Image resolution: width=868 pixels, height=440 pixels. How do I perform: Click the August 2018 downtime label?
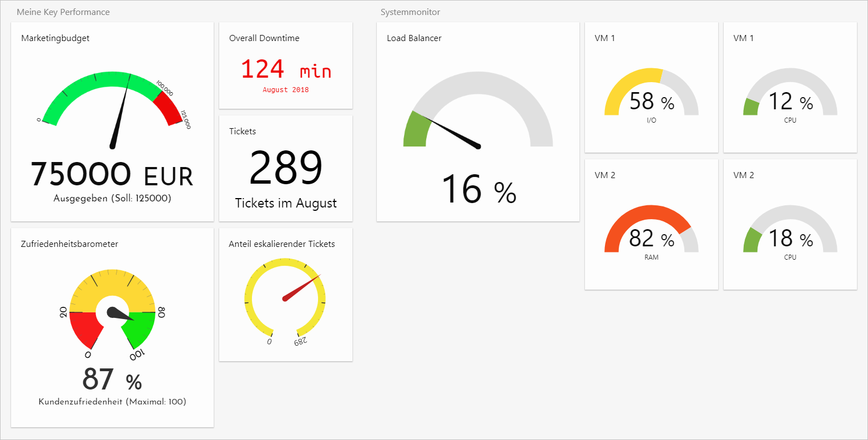click(x=286, y=90)
